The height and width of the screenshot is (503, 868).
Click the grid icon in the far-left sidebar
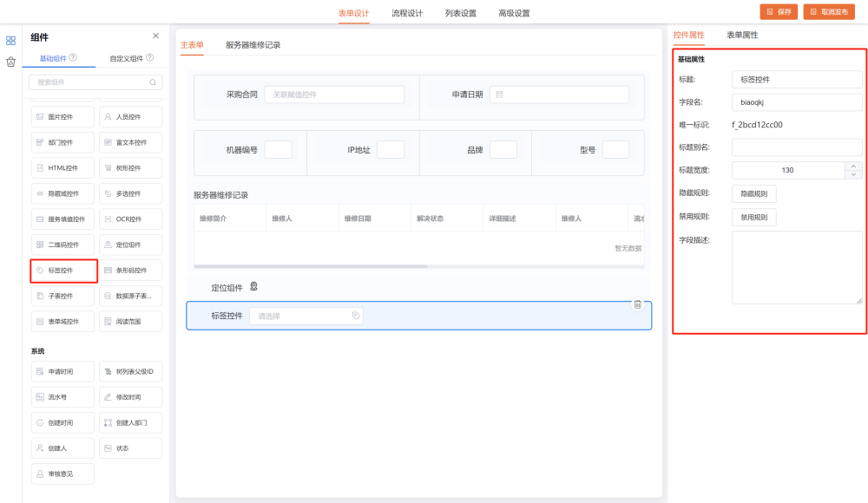tap(10, 40)
